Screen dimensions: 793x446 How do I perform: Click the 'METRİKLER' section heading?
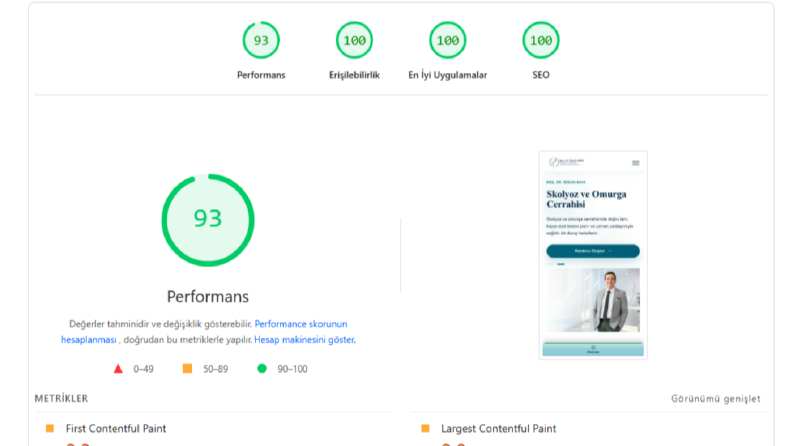pyautogui.click(x=61, y=398)
